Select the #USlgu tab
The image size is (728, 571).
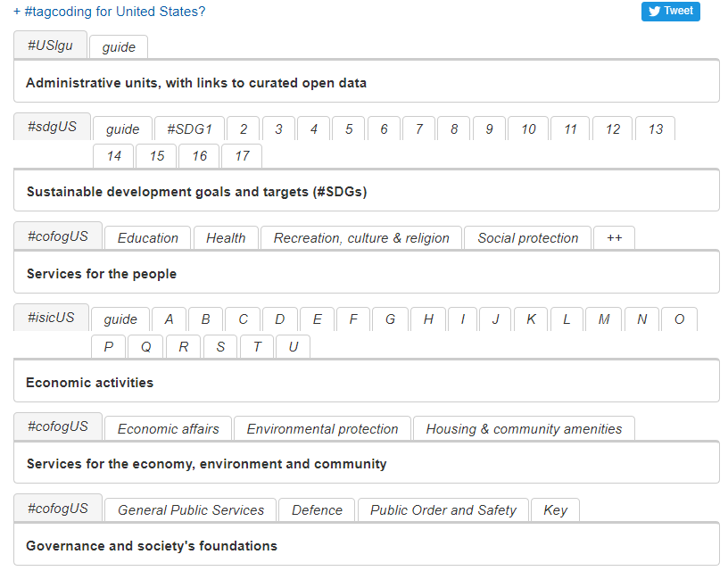[50, 44]
